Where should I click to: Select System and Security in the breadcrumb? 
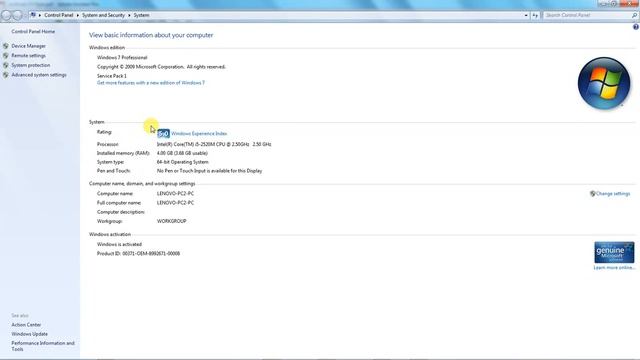click(103, 15)
